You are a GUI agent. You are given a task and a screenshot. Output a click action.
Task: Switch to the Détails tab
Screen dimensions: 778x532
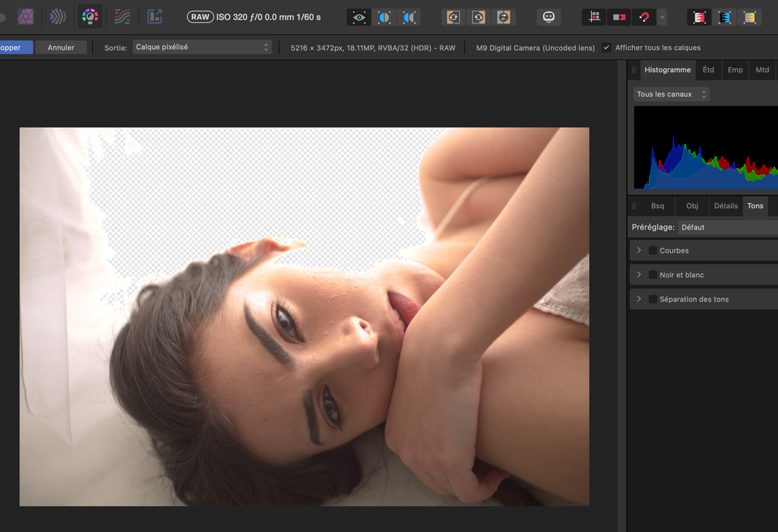point(725,206)
